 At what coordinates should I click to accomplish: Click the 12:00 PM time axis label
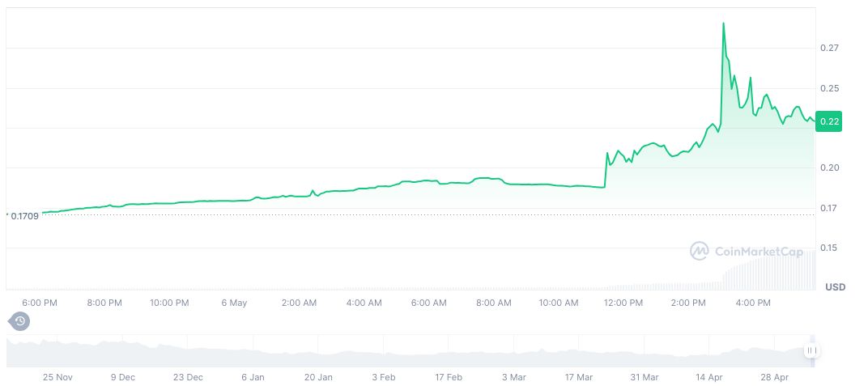click(x=623, y=303)
